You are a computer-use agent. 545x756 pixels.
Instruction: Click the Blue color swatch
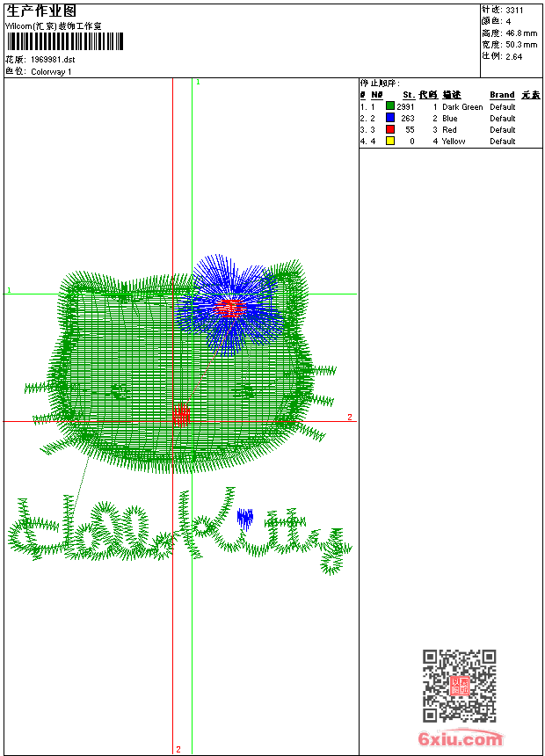(390, 118)
